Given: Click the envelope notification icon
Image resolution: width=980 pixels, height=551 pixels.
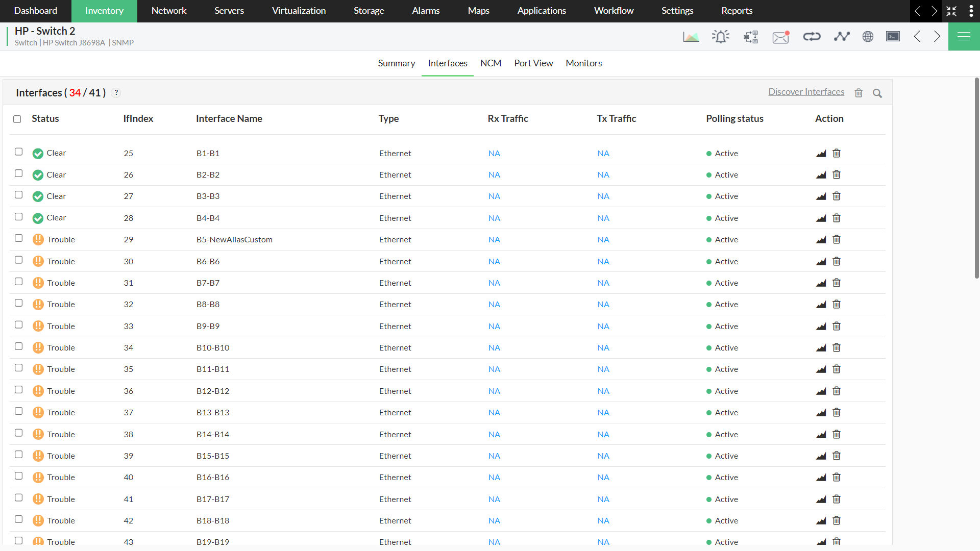Looking at the screenshot, I should pyautogui.click(x=780, y=37).
